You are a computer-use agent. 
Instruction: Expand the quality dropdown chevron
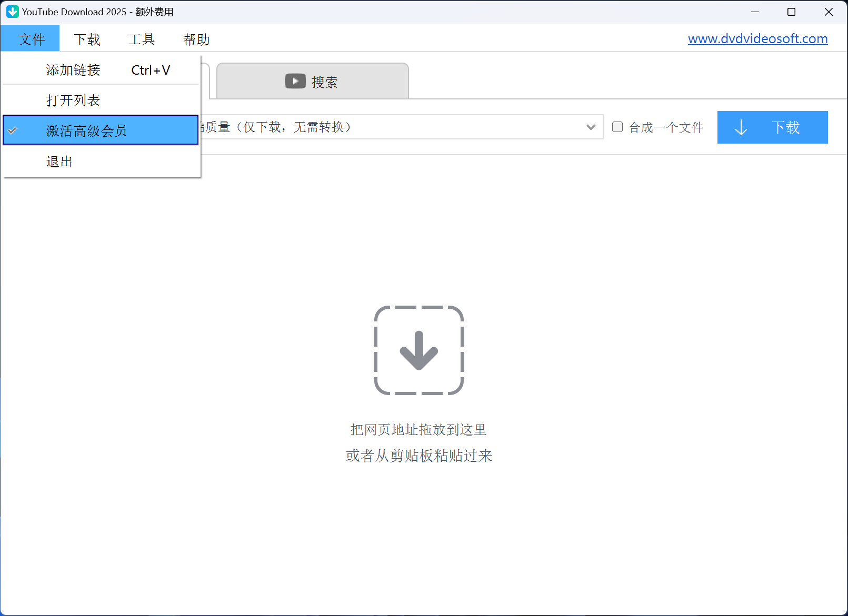(591, 127)
